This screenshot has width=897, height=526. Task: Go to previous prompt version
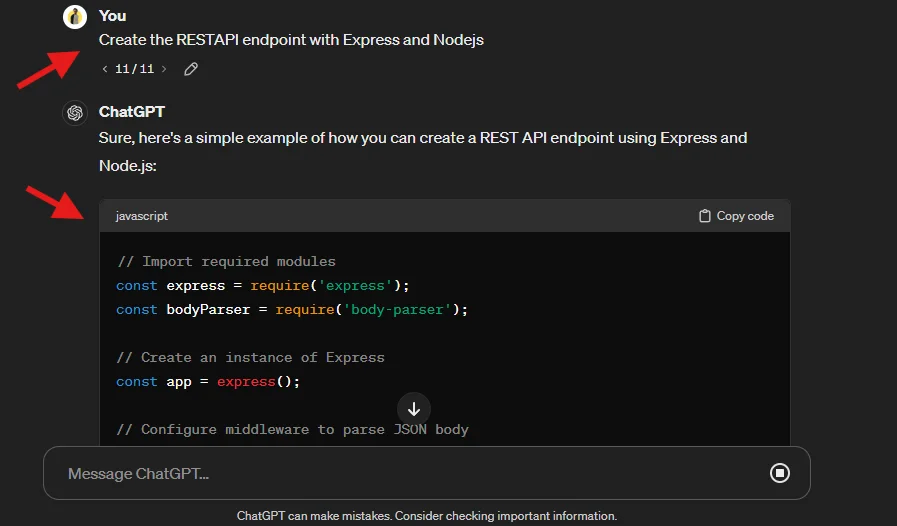tap(105, 69)
